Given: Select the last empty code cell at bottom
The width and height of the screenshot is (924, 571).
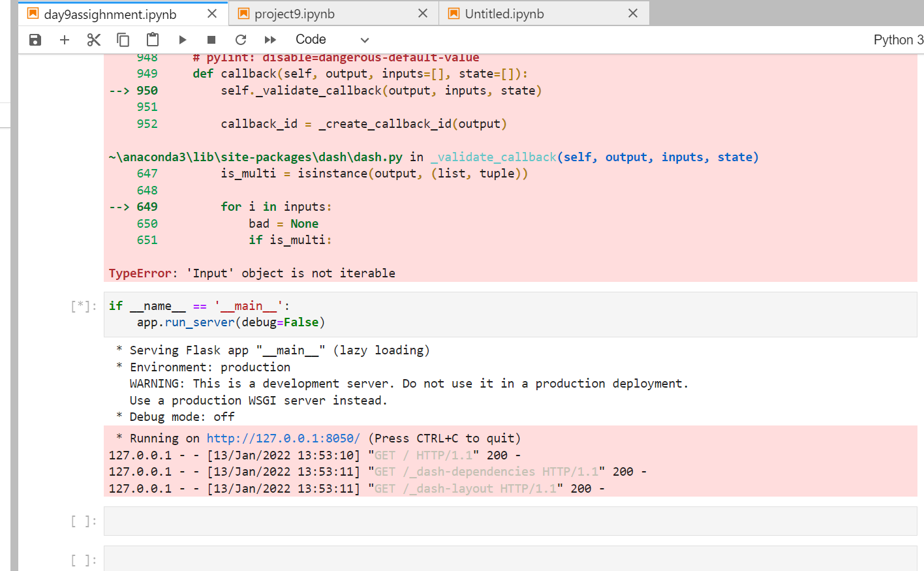Looking at the screenshot, I should point(510,559).
